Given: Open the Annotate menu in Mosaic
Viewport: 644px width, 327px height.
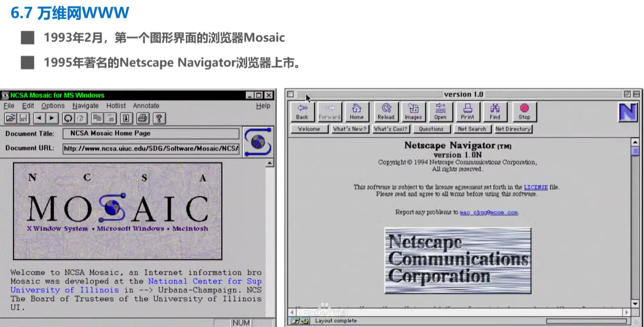Looking at the screenshot, I should tap(146, 106).
